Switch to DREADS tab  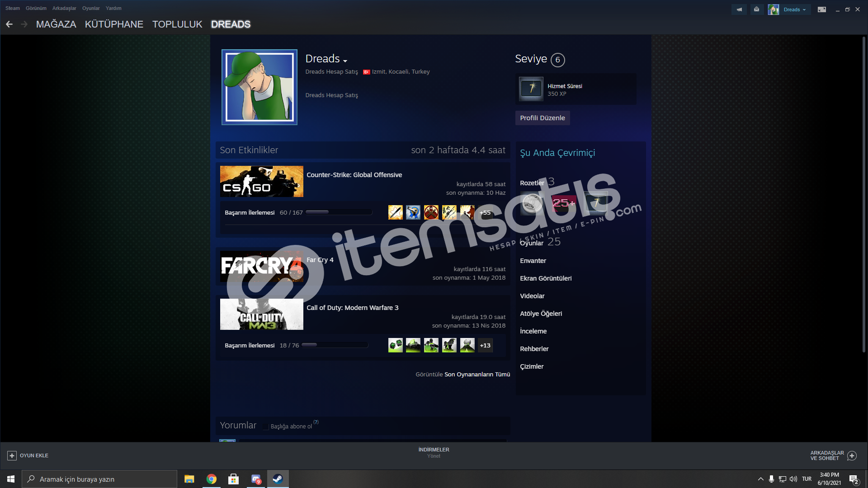231,24
